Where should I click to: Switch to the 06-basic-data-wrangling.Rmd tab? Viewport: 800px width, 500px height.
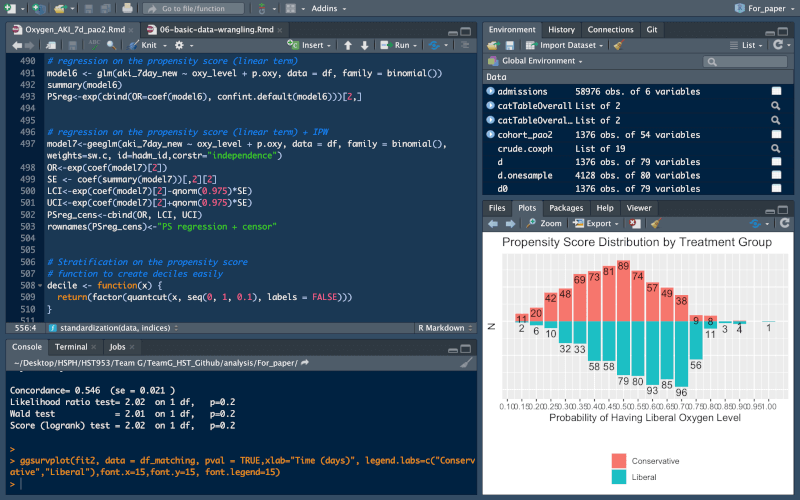216,30
